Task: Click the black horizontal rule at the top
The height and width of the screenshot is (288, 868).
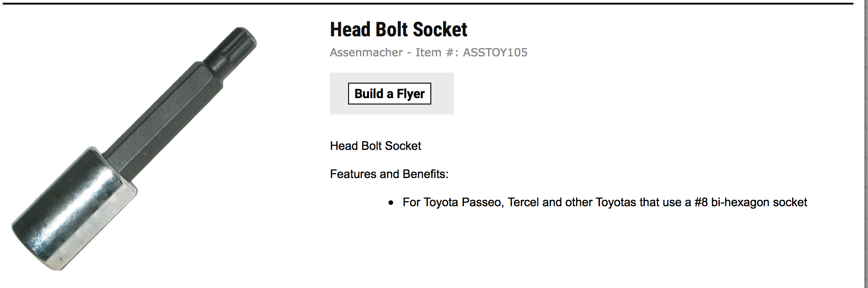Action: click(427, 4)
